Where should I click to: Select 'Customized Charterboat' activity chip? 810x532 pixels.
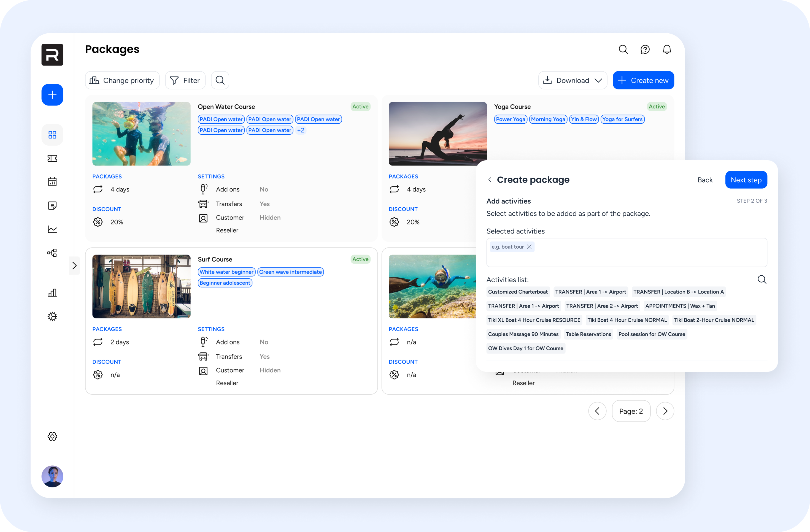click(x=517, y=292)
